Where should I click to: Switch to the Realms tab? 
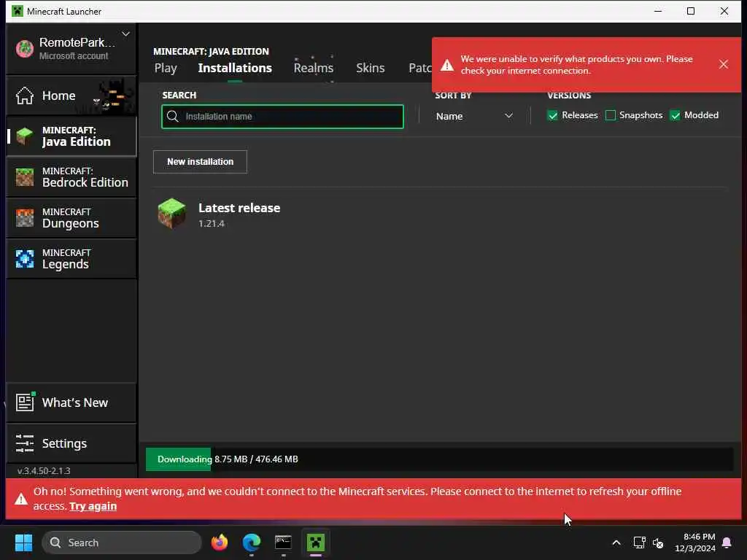(x=314, y=68)
